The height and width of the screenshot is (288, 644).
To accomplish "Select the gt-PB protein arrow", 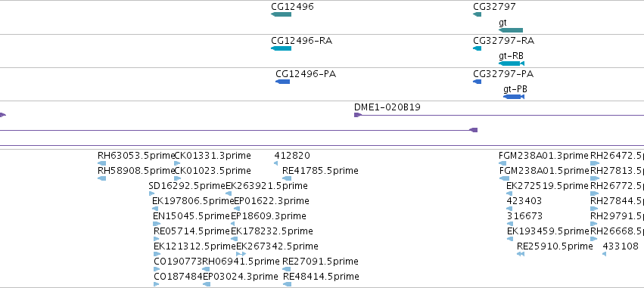I will click(x=513, y=97).
